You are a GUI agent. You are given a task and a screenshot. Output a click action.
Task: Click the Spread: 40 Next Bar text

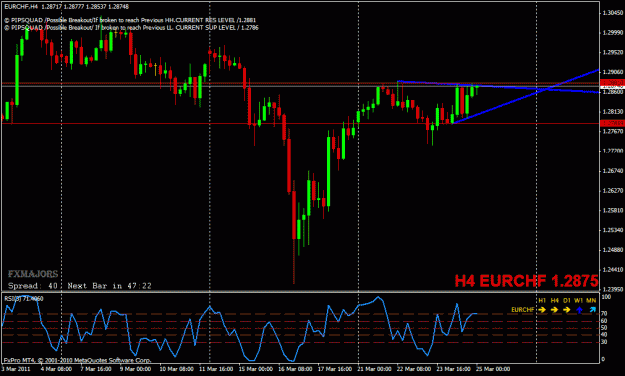click(80, 286)
